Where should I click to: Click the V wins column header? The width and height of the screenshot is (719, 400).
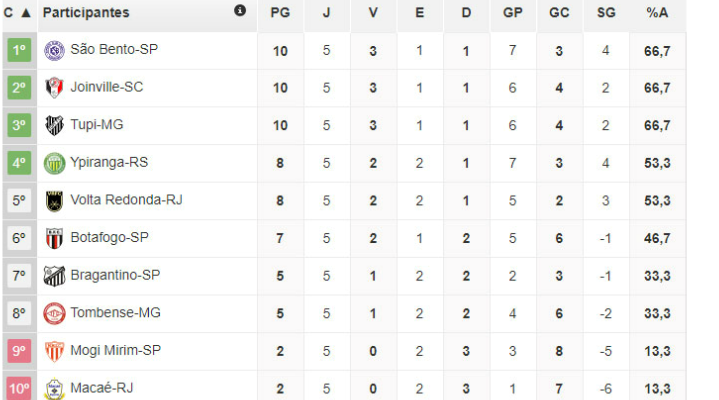373,13
